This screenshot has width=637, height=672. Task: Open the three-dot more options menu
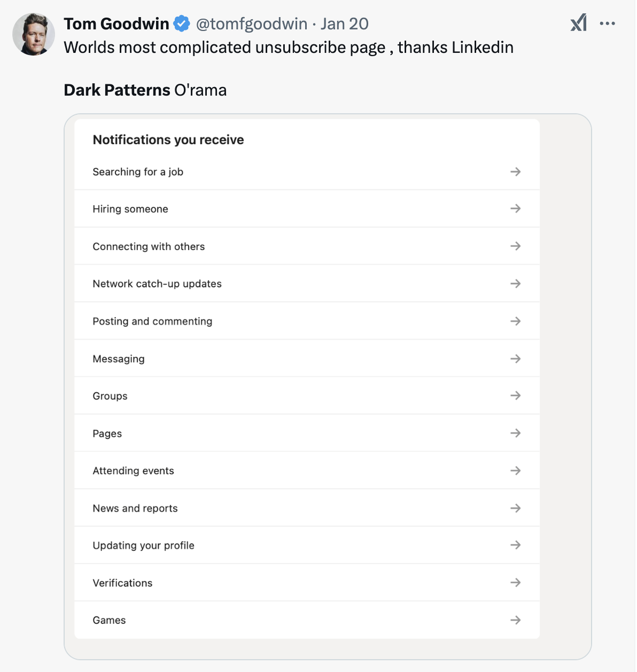tap(608, 24)
